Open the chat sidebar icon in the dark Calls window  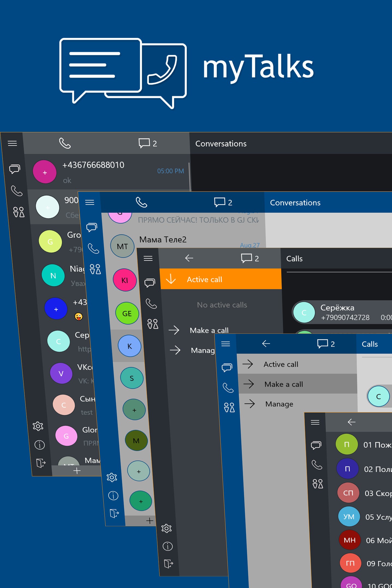click(150, 283)
